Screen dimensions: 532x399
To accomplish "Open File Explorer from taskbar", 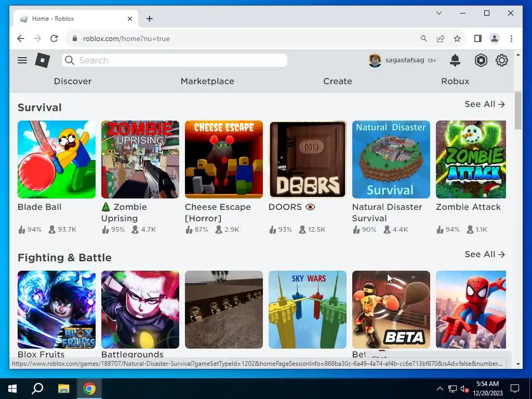I will [x=63, y=389].
